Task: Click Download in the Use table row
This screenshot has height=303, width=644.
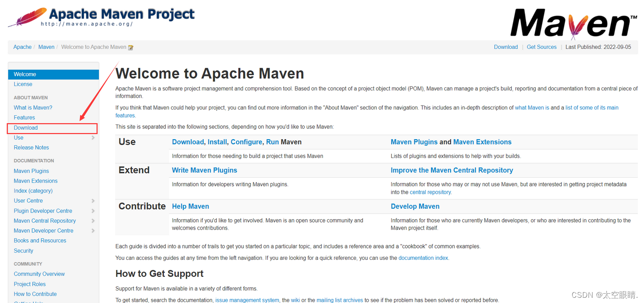Action: tap(188, 142)
